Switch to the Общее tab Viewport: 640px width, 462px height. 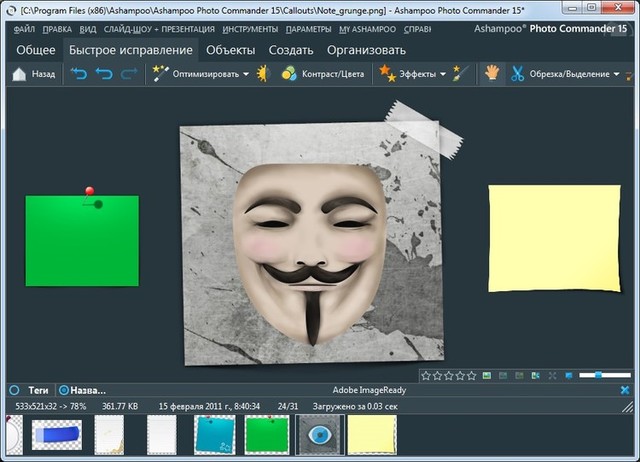click(x=36, y=50)
